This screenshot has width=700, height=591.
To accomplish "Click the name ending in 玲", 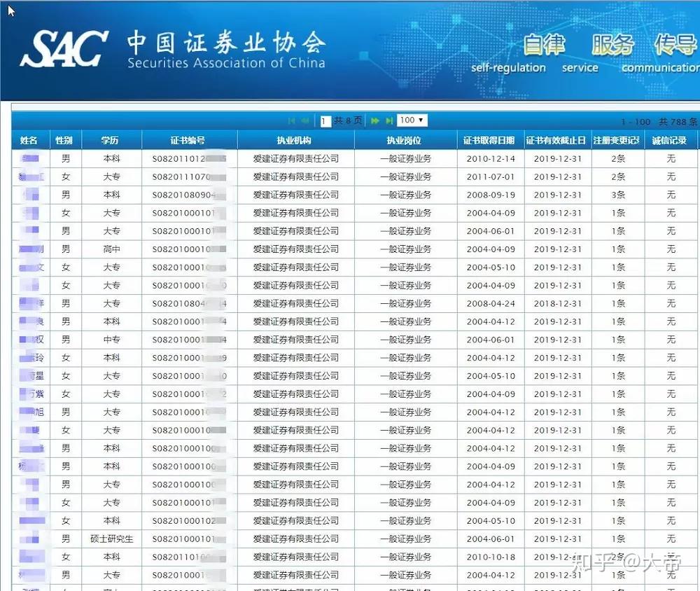I will pos(31,358).
